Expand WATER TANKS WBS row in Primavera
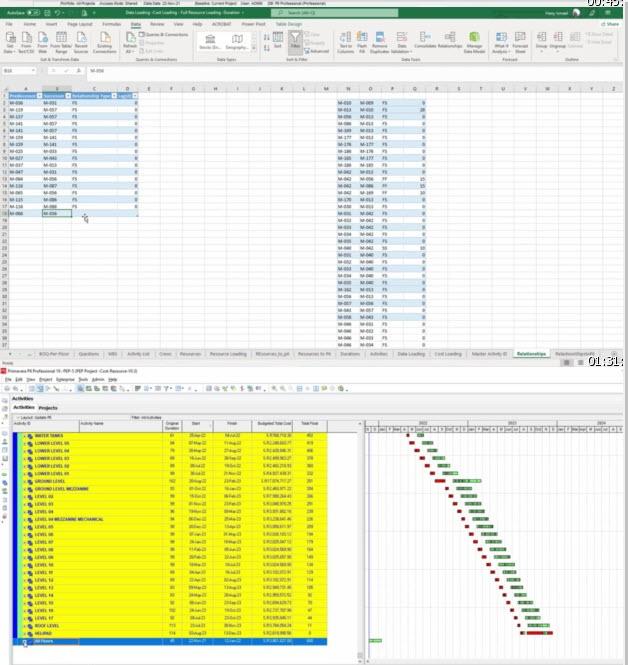This screenshot has width=628, height=665. (x=24, y=436)
